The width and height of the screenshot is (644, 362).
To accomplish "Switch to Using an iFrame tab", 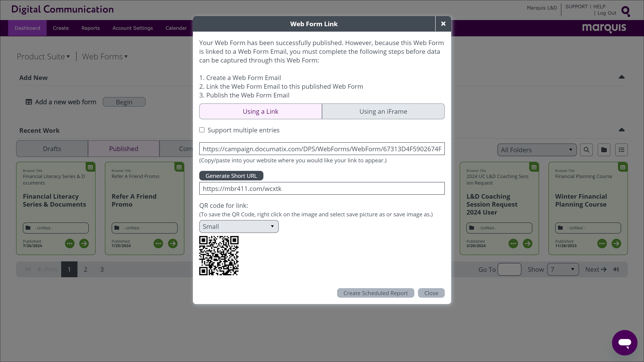I will coord(383,111).
